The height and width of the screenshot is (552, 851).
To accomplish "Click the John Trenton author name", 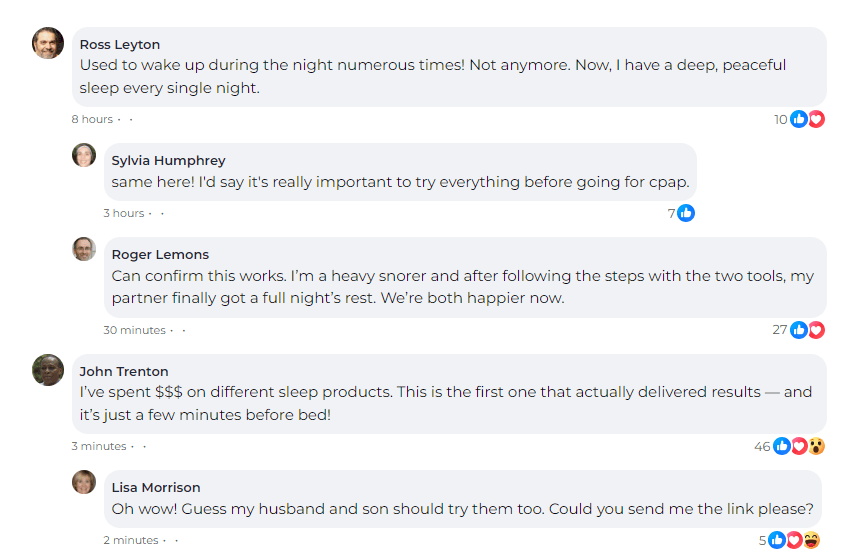I will 124,371.
